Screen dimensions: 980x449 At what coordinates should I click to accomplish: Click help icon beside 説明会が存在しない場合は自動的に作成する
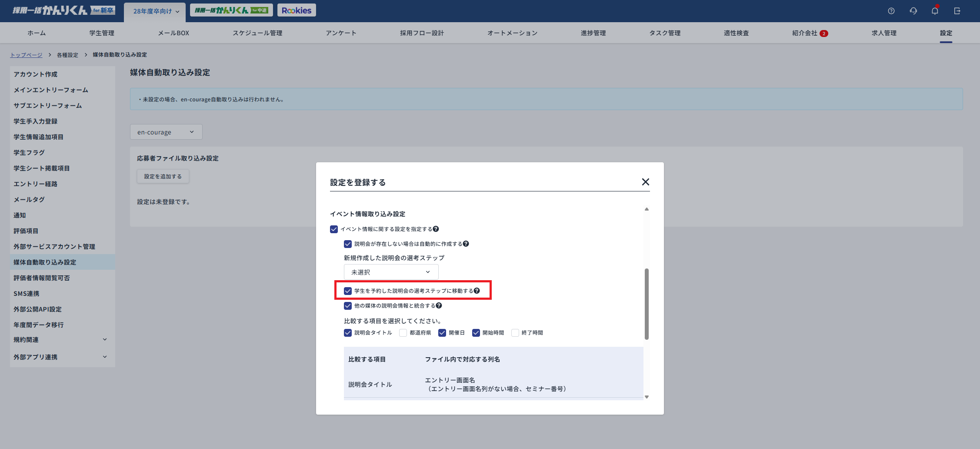pyautogui.click(x=466, y=244)
